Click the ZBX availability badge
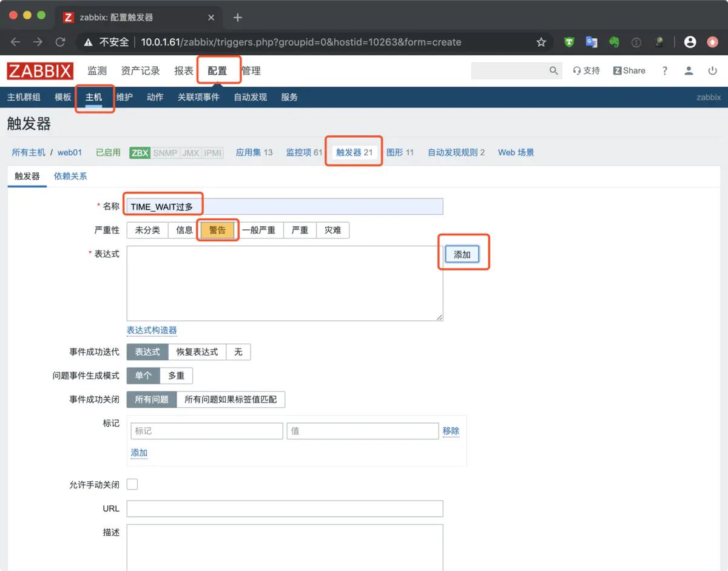The image size is (728, 571). [140, 153]
